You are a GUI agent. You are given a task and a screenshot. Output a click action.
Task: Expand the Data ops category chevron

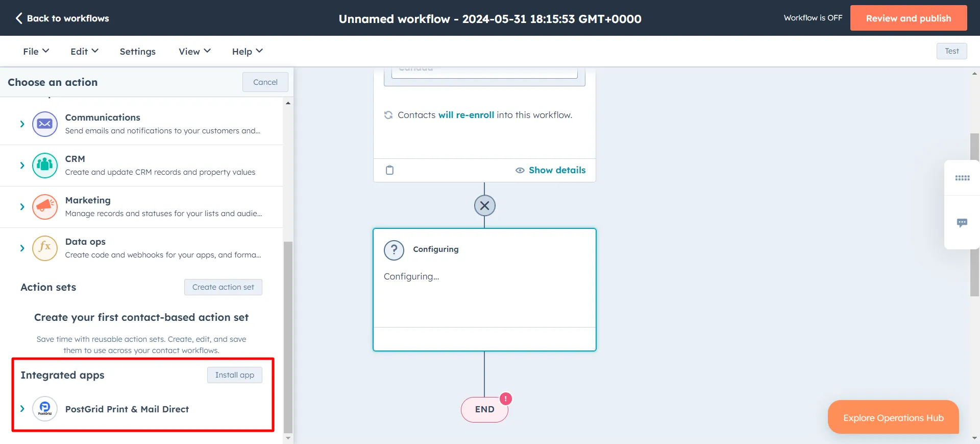point(22,248)
